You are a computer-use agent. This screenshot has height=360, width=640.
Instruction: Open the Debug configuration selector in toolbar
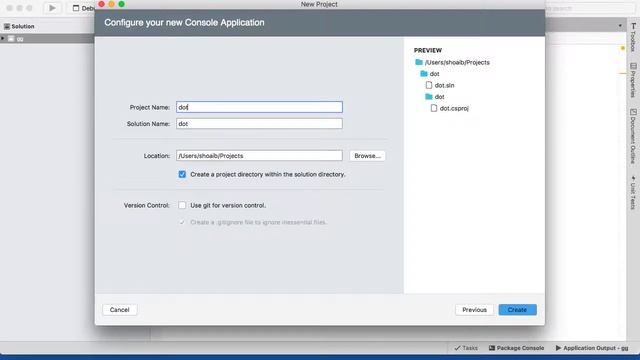click(x=84, y=8)
